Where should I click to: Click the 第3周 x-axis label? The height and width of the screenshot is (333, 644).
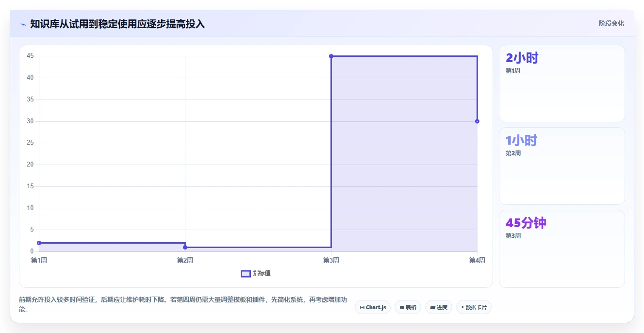pos(331,261)
